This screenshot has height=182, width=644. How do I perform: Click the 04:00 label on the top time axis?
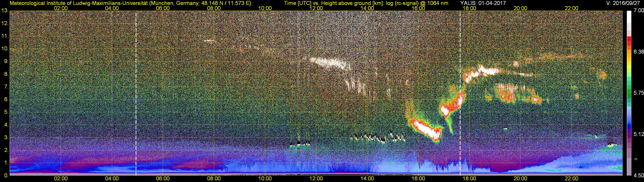[112, 8]
